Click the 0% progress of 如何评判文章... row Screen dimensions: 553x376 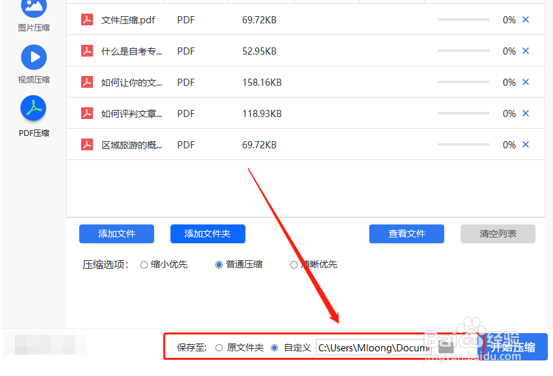click(x=509, y=114)
